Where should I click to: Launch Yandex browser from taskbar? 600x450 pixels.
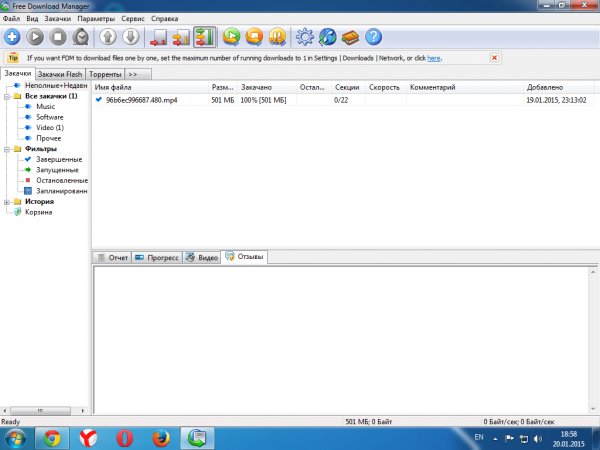88,438
